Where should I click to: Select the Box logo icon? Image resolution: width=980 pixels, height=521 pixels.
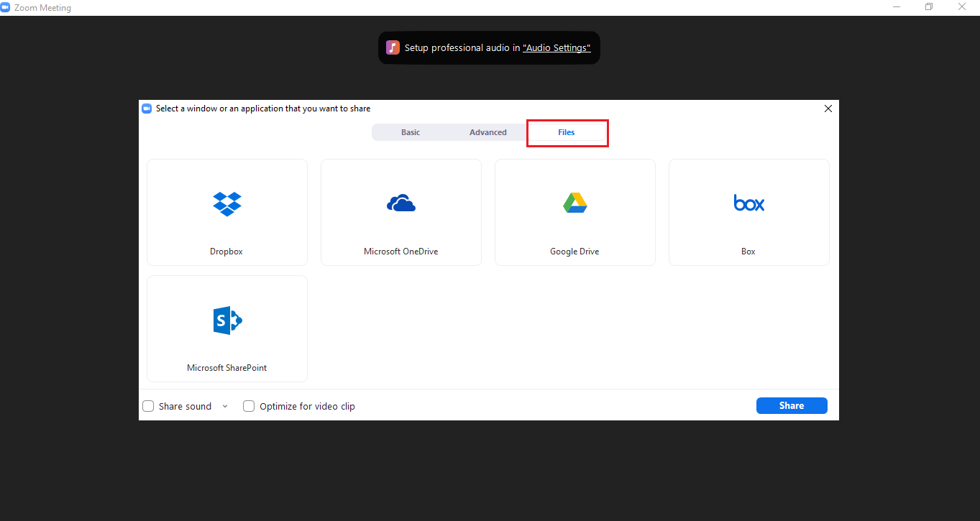[x=749, y=203]
